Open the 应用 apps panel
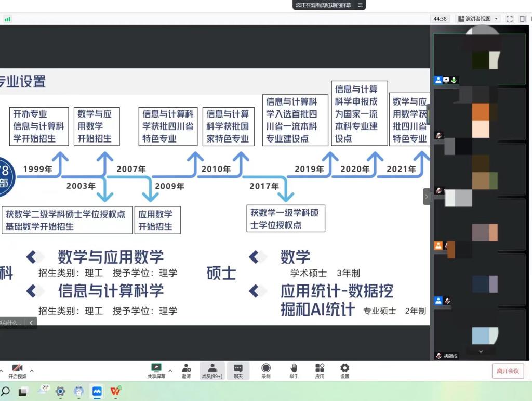Viewport: 532px width, 401px height. 320,371
